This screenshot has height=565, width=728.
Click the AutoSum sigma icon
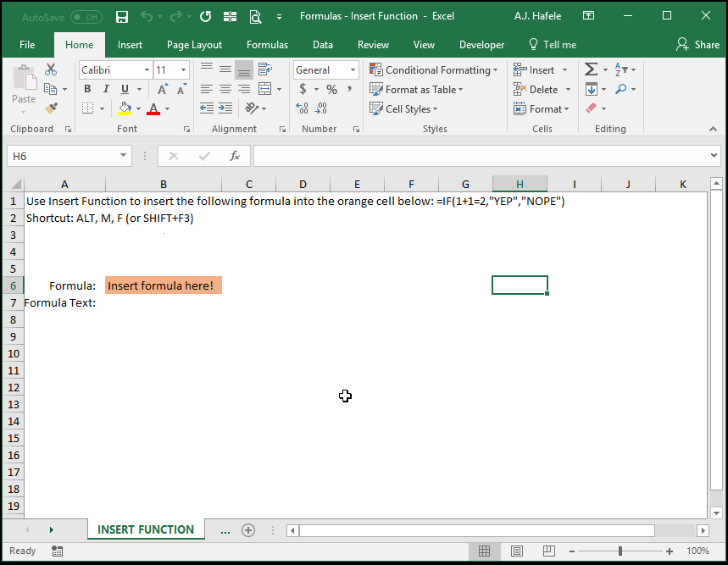pos(591,69)
